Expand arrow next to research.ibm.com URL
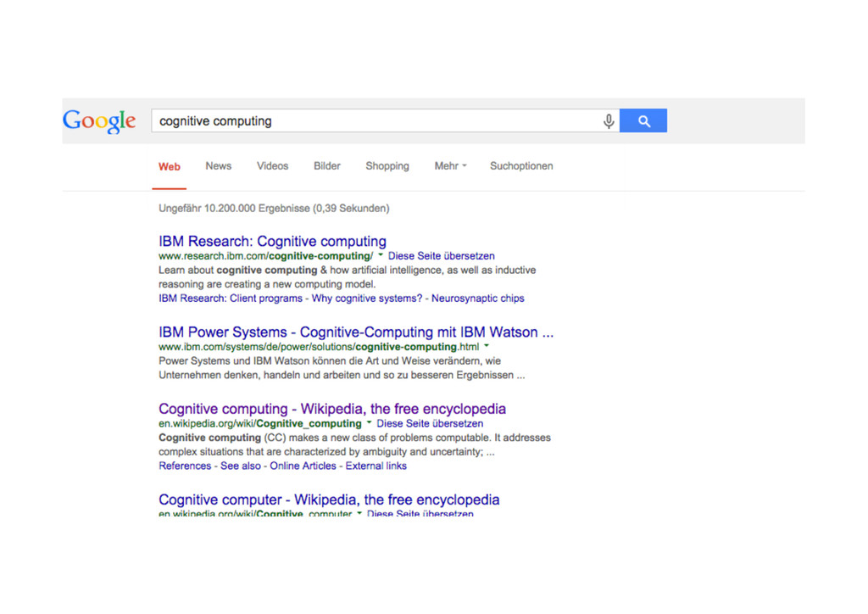Image resolution: width=868 pixels, height=614 pixels. pos(381,255)
